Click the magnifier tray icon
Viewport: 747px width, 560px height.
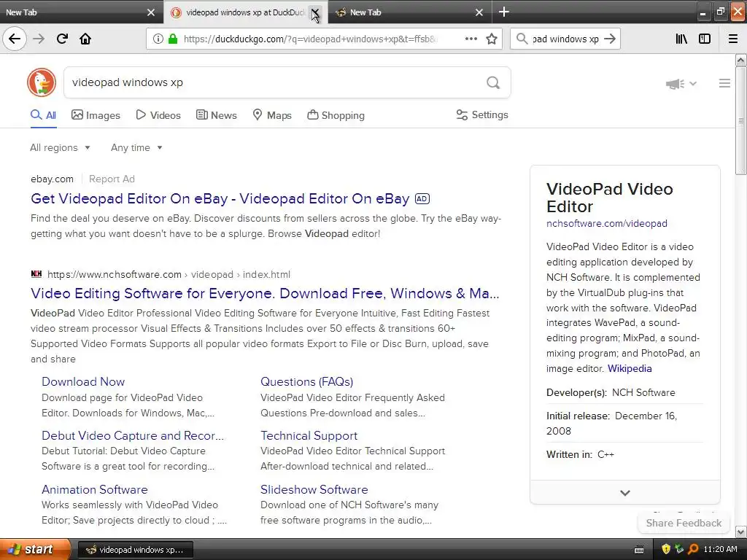click(x=693, y=549)
